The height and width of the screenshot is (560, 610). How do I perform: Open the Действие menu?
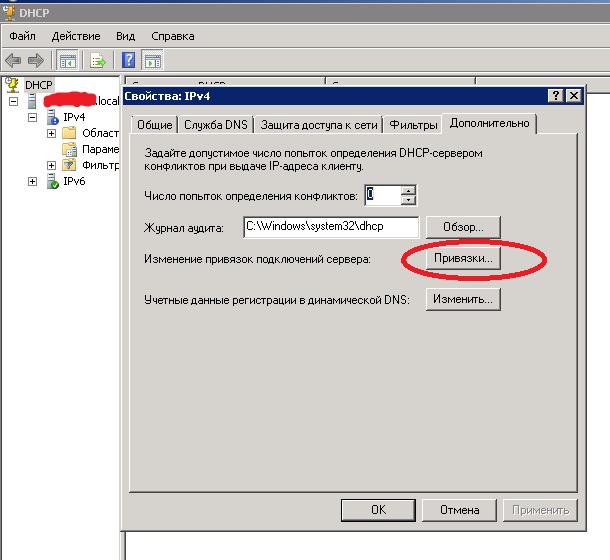(x=76, y=36)
